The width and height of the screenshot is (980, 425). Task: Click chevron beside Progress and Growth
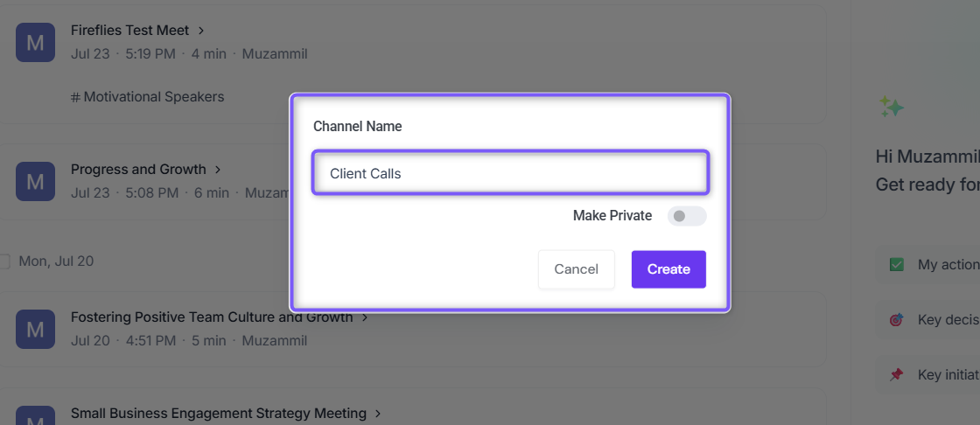[x=218, y=170]
